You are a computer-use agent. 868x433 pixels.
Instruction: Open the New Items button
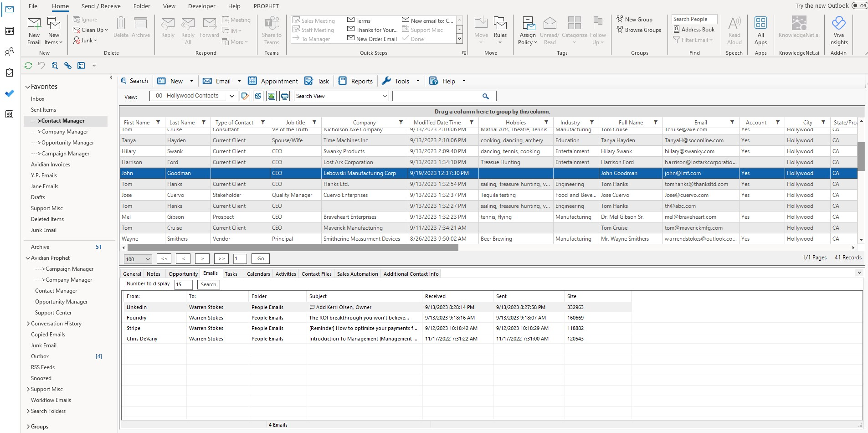[54, 31]
